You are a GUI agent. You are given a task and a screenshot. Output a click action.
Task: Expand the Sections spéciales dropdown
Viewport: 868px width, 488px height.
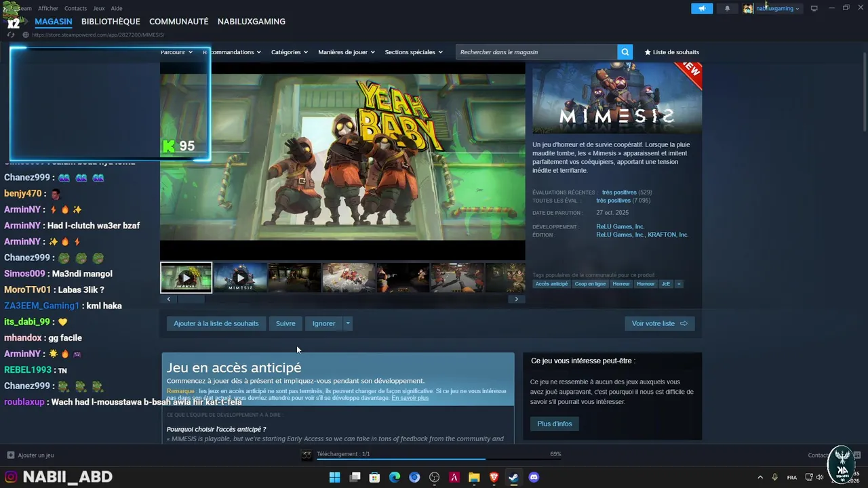(414, 52)
